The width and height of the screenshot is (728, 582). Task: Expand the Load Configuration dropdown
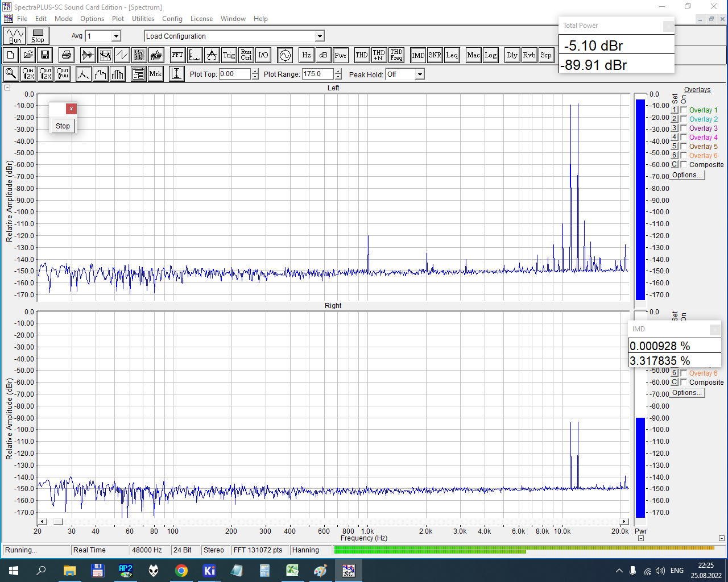tap(320, 36)
